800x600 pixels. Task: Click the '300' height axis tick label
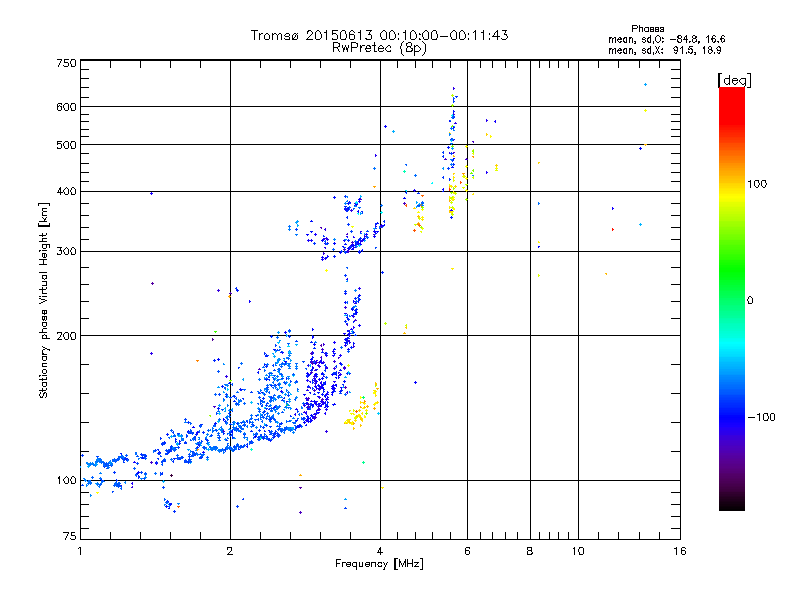(x=66, y=251)
